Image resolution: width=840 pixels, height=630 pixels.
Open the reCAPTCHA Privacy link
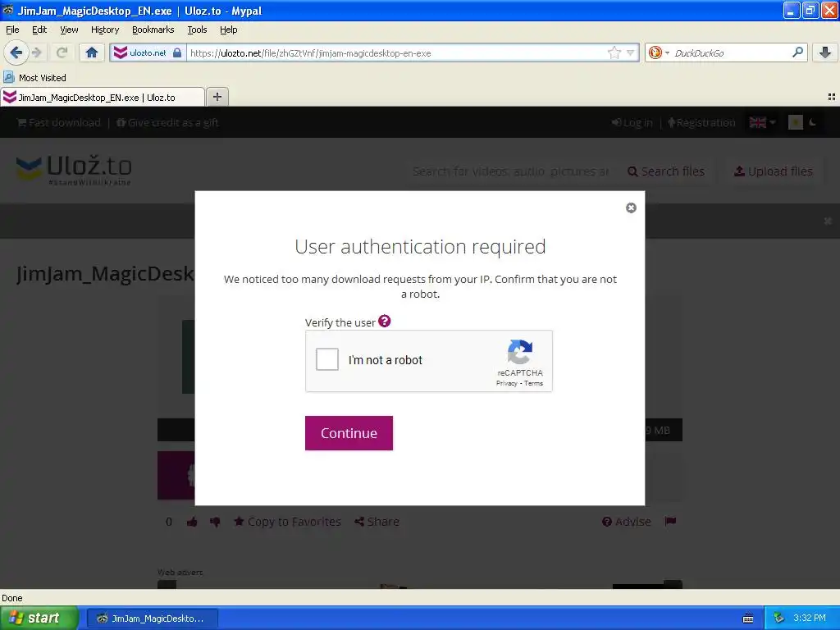pos(506,384)
